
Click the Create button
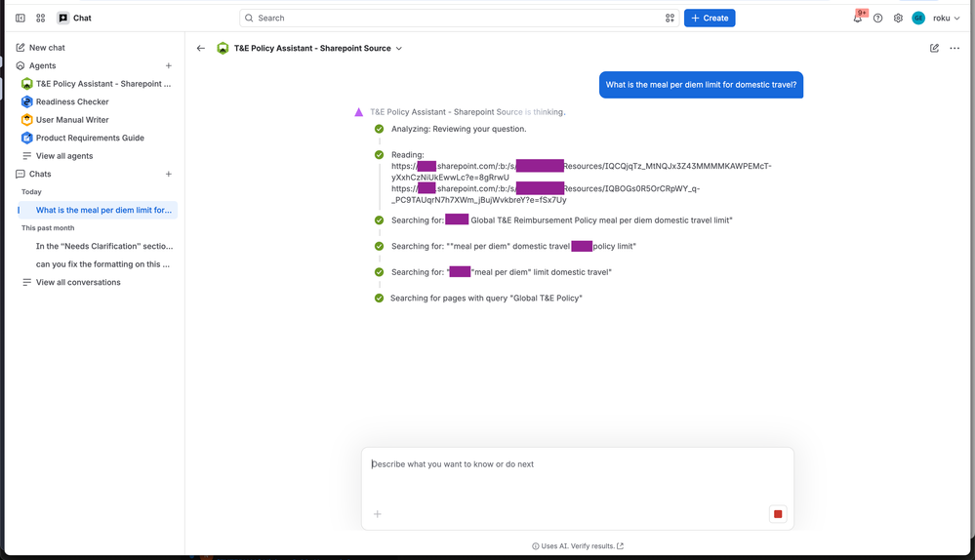(x=710, y=18)
